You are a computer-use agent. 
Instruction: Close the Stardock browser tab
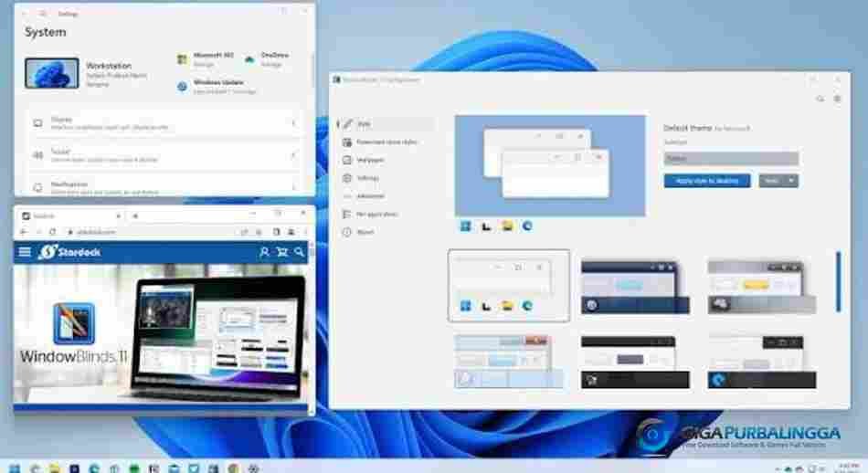pyautogui.click(x=118, y=215)
